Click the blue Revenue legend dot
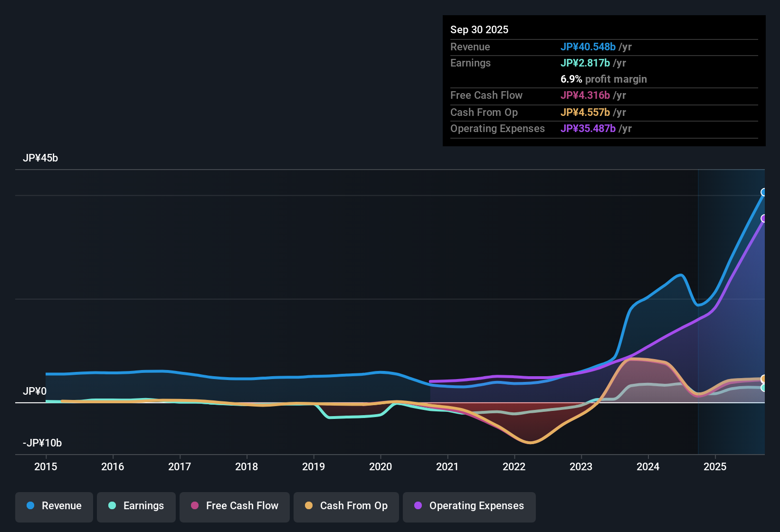This screenshot has height=532, width=780. [30, 506]
